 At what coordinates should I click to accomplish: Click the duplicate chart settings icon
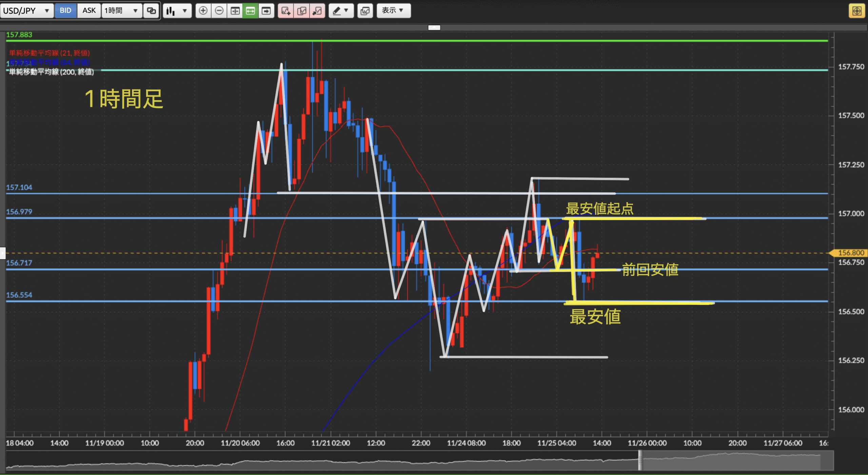click(x=301, y=11)
